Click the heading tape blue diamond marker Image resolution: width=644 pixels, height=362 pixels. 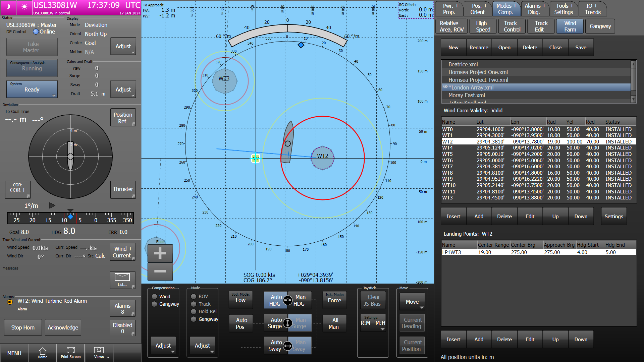point(70,217)
